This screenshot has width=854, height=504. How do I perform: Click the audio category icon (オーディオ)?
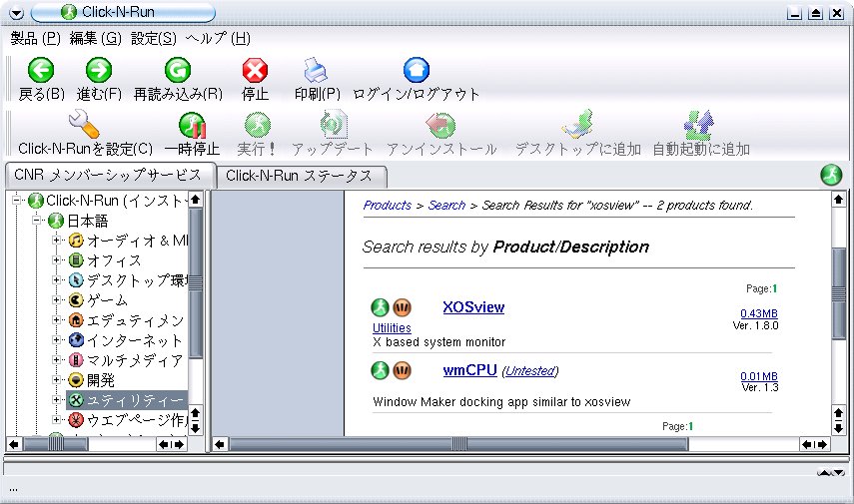[x=76, y=241]
